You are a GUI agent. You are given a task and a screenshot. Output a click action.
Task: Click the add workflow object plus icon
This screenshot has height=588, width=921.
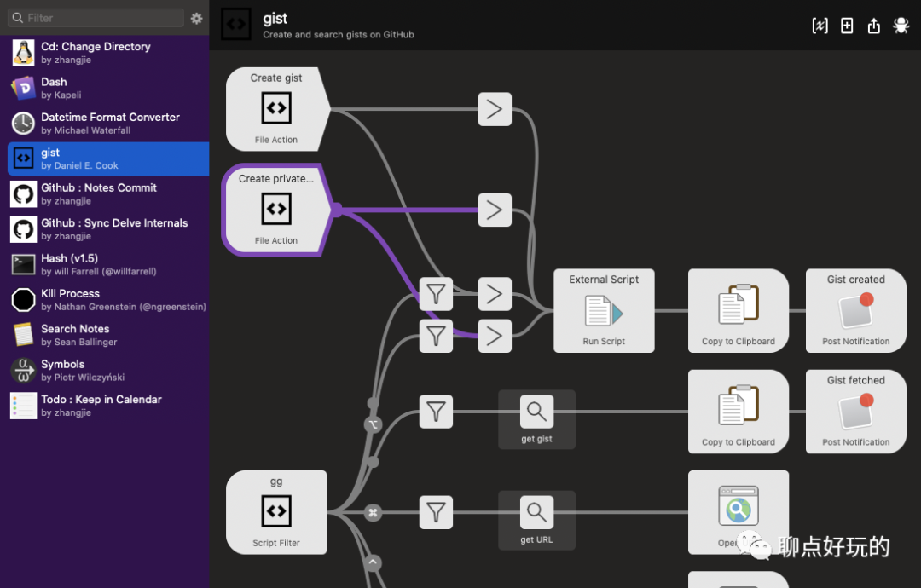click(x=847, y=26)
